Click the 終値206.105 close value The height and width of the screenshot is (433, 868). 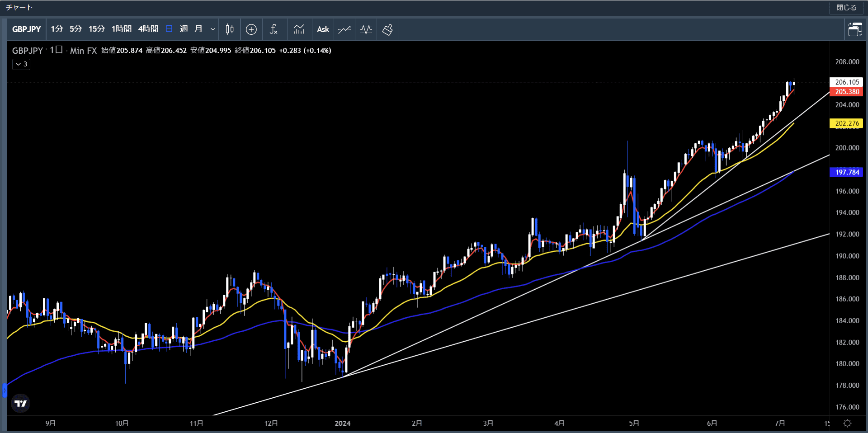255,51
